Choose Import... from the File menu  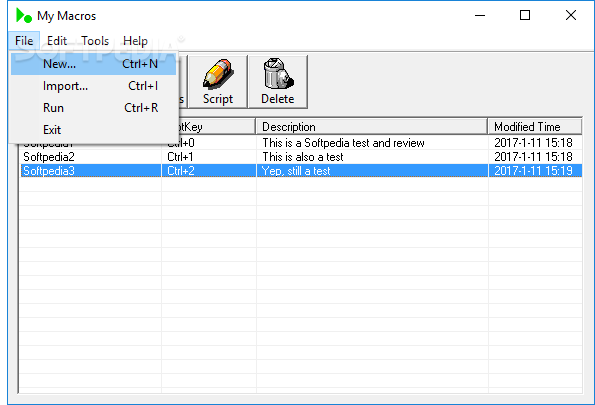point(93,86)
